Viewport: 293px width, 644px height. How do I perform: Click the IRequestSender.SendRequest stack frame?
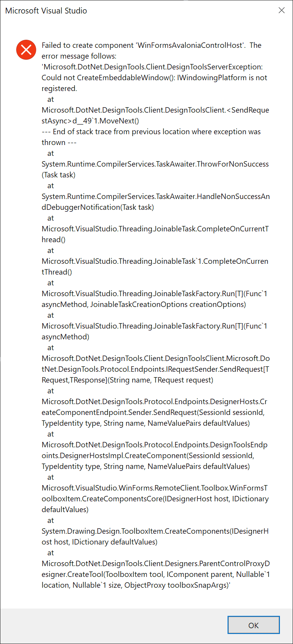(x=154, y=369)
